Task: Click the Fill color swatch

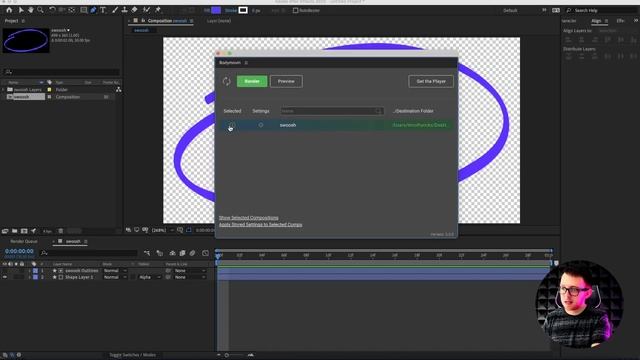Action: 216,10
